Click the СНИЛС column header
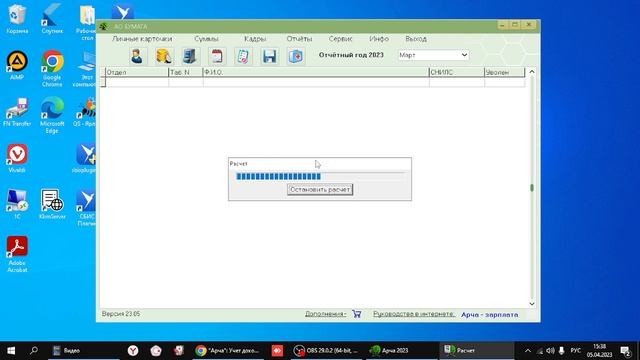The height and width of the screenshot is (360, 640). pyautogui.click(x=456, y=72)
